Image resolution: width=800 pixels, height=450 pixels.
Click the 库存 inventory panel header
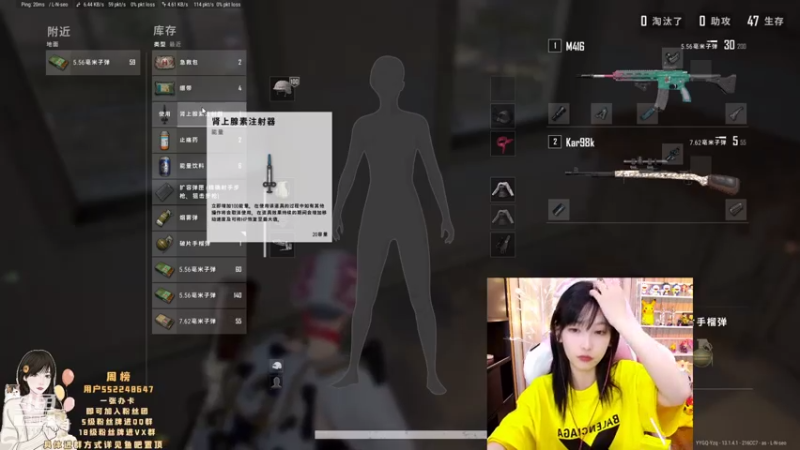click(165, 31)
